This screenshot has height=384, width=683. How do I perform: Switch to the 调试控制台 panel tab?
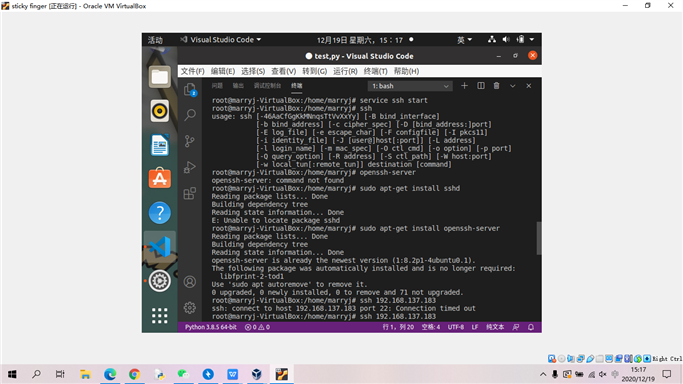pos(267,86)
